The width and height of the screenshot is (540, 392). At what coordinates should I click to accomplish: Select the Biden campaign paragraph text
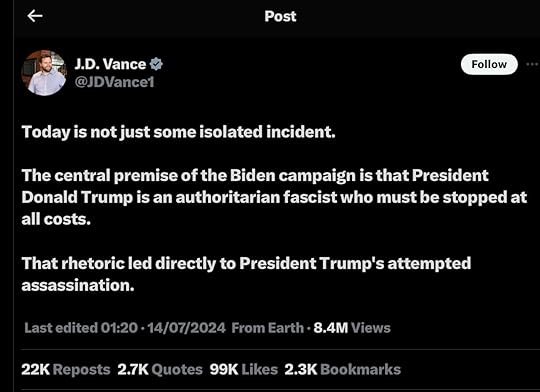274,197
